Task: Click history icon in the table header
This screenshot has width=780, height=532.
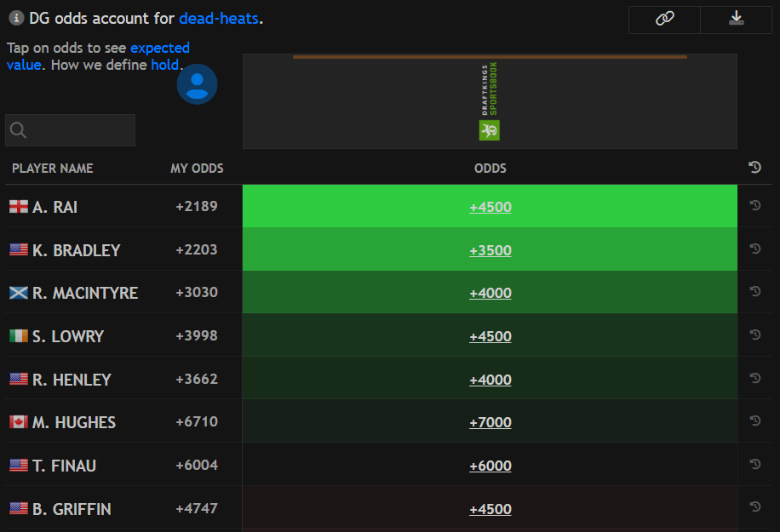Action: (754, 168)
